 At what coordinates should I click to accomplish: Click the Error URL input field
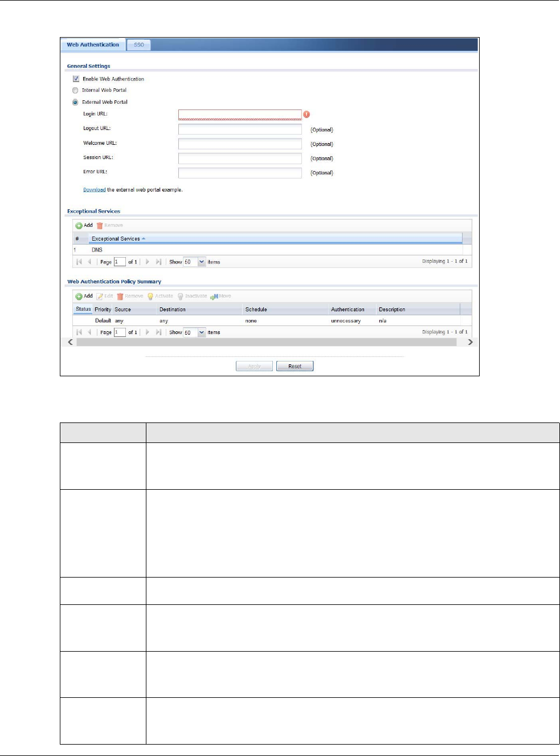click(240, 173)
